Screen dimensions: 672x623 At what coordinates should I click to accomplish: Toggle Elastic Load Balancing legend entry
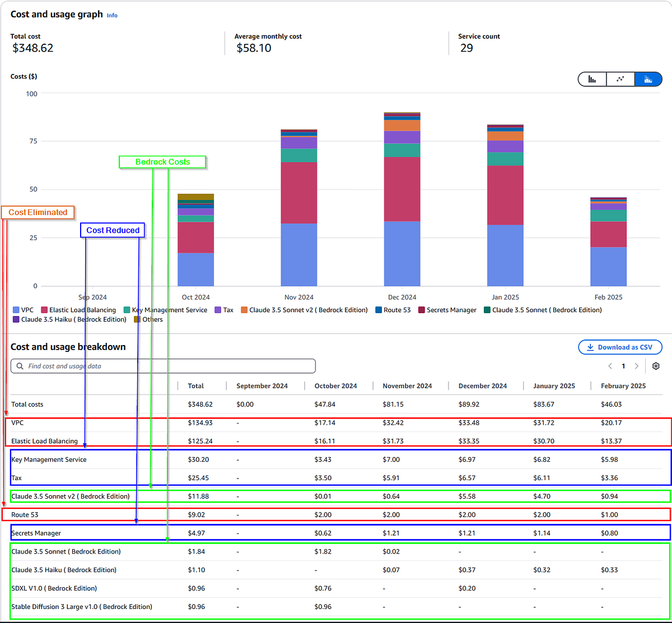82,310
